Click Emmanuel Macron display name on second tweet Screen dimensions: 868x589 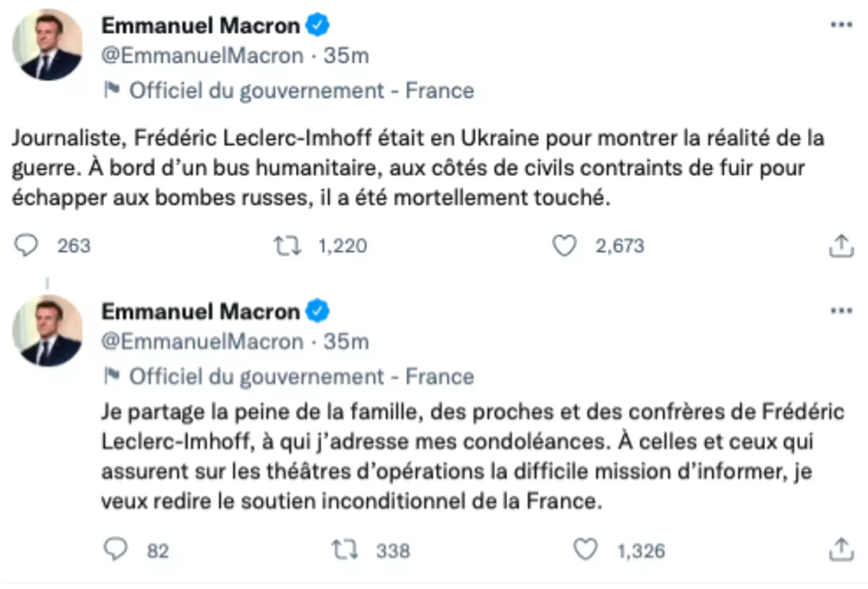[x=201, y=312]
